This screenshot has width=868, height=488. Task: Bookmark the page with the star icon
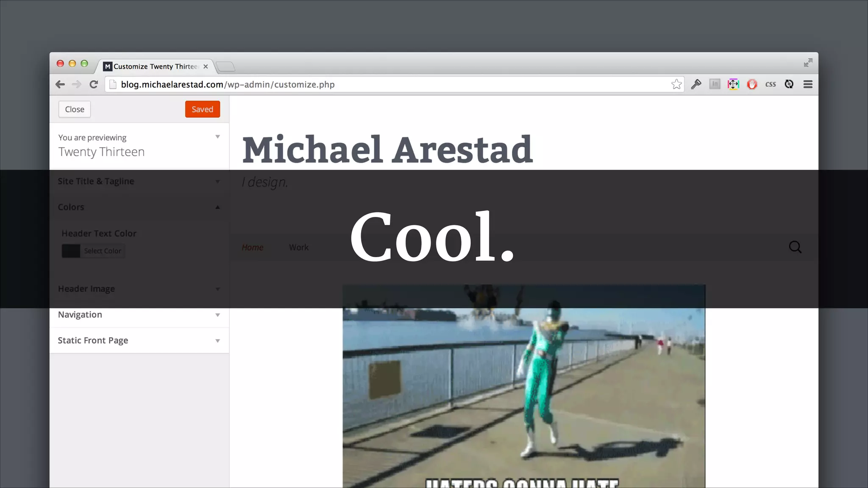coord(676,84)
